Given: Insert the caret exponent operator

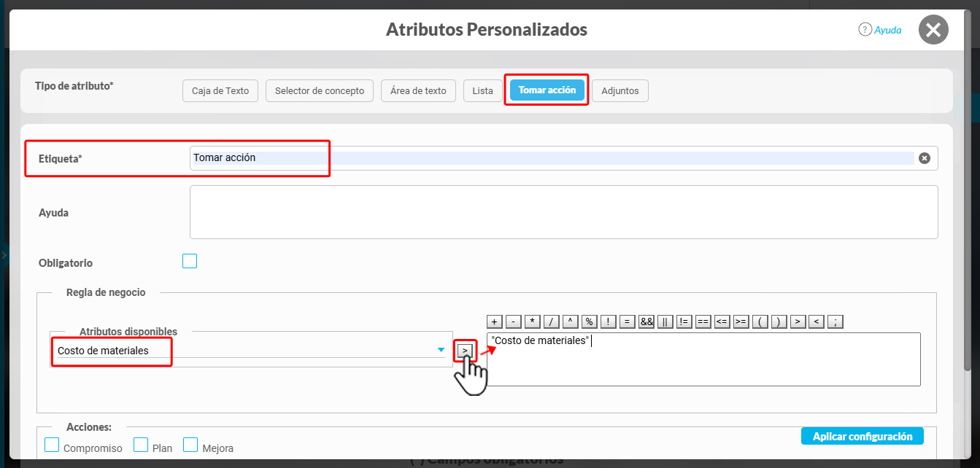Looking at the screenshot, I should tap(571, 321).
